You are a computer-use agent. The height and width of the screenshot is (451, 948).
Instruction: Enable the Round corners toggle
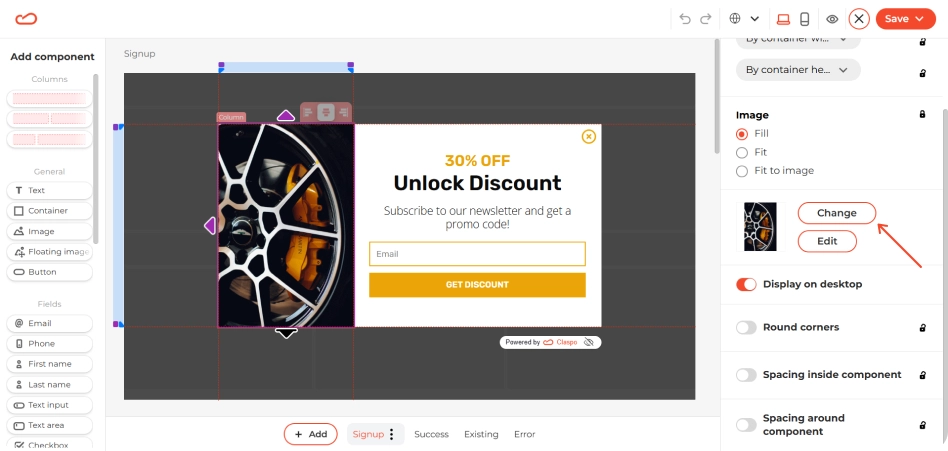point(746,328)
